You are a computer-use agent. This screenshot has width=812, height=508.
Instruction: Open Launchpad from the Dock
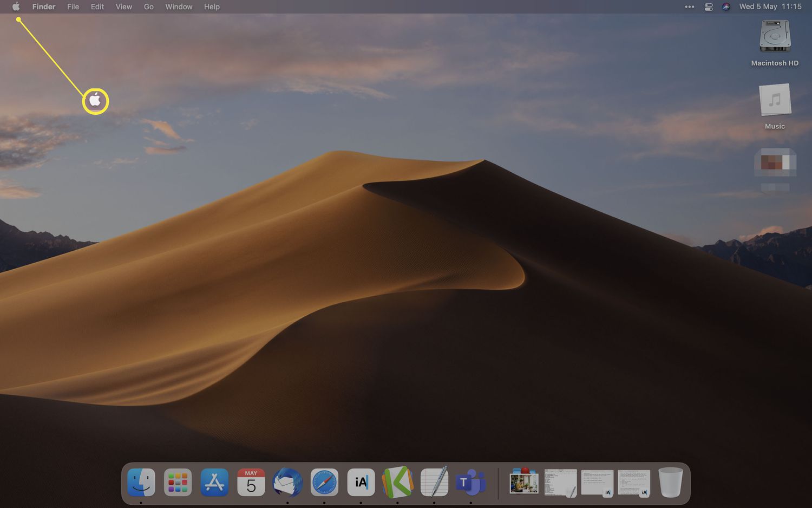[178, 482]
